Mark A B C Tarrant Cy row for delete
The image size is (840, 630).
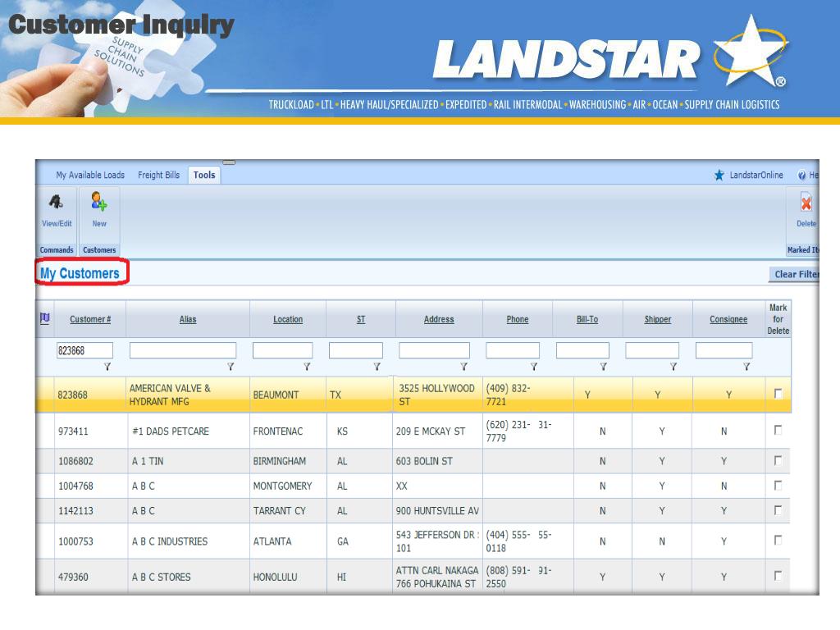coord(778,510)
